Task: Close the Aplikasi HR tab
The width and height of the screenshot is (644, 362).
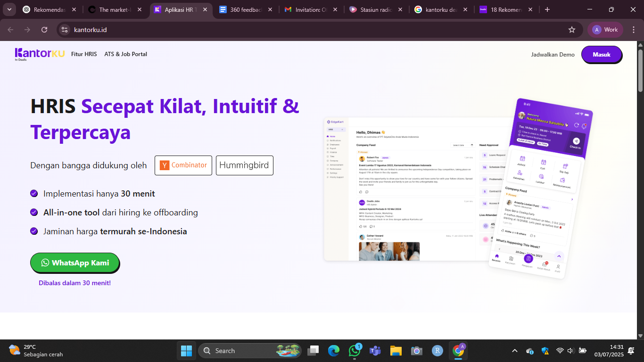Action: (205, 9)
